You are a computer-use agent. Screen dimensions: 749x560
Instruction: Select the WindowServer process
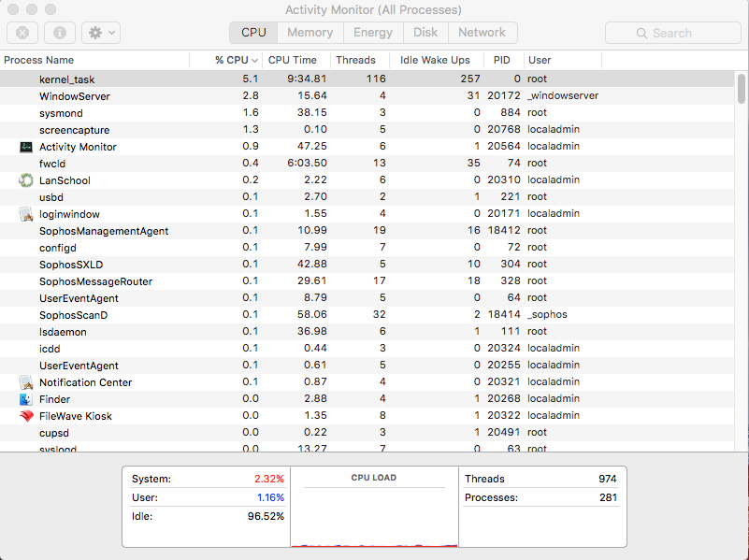[x=367, y=96]
